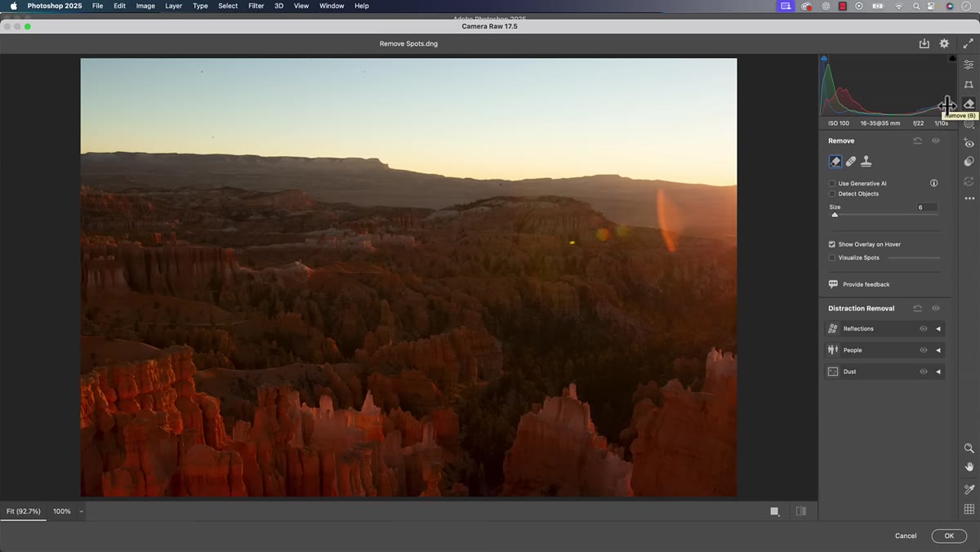Screen dimensions: 980x552
Task: Open macOS Spotlight search icon
Action: coord(916,6)
